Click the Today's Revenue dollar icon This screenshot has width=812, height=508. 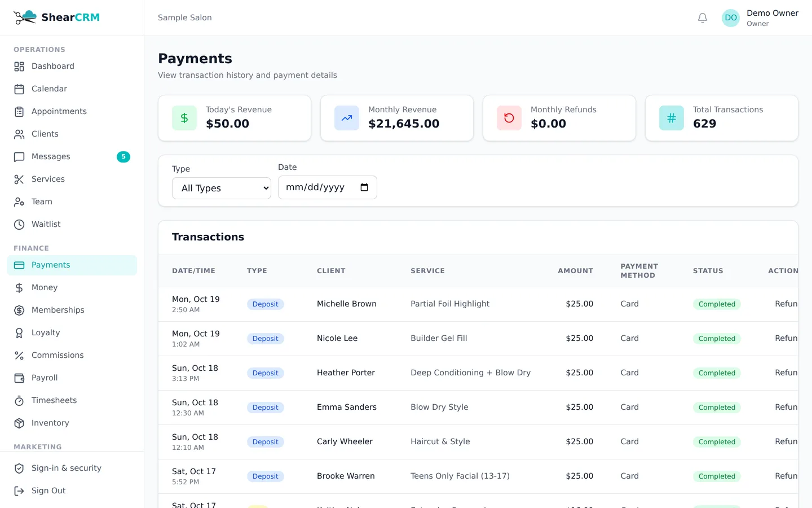(x=184, y=118)
